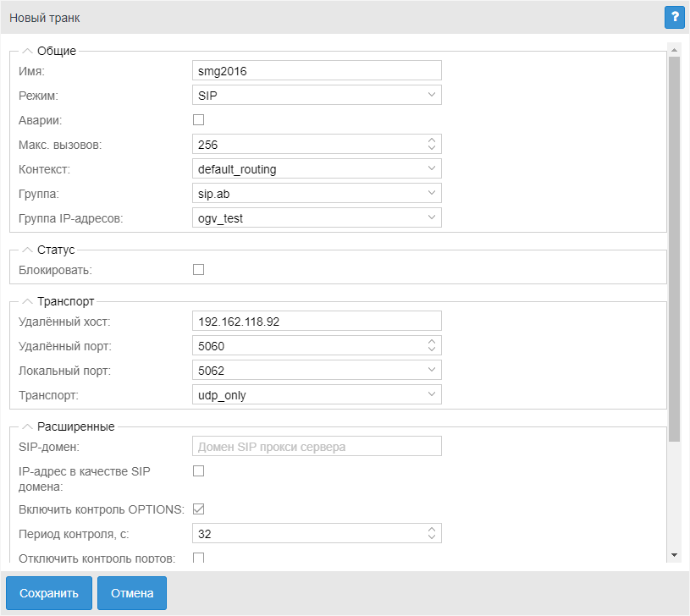Click the help question mark icon
The width and height of the screenshot is (690, 616).
tap(674, 17)
